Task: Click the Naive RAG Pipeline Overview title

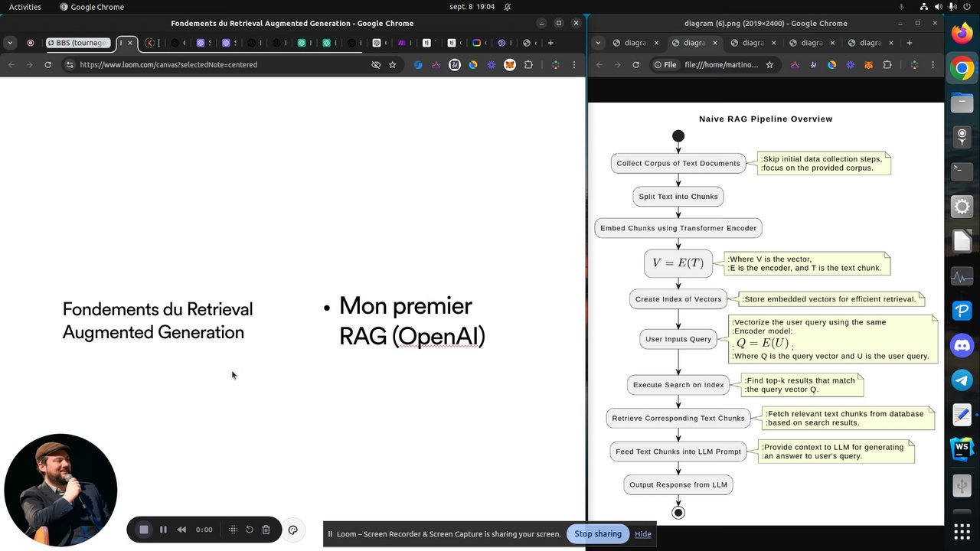Action: tap(766, 119)
